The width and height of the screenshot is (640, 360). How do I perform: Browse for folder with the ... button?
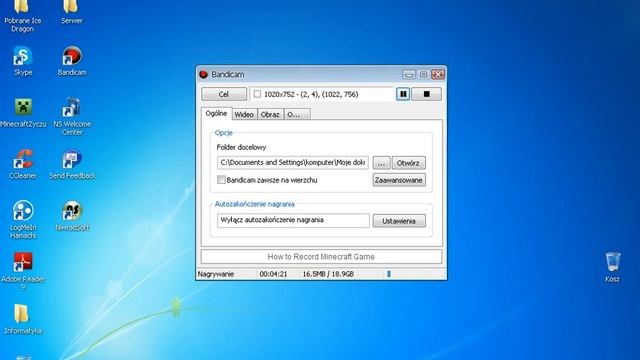coord(381,163)
